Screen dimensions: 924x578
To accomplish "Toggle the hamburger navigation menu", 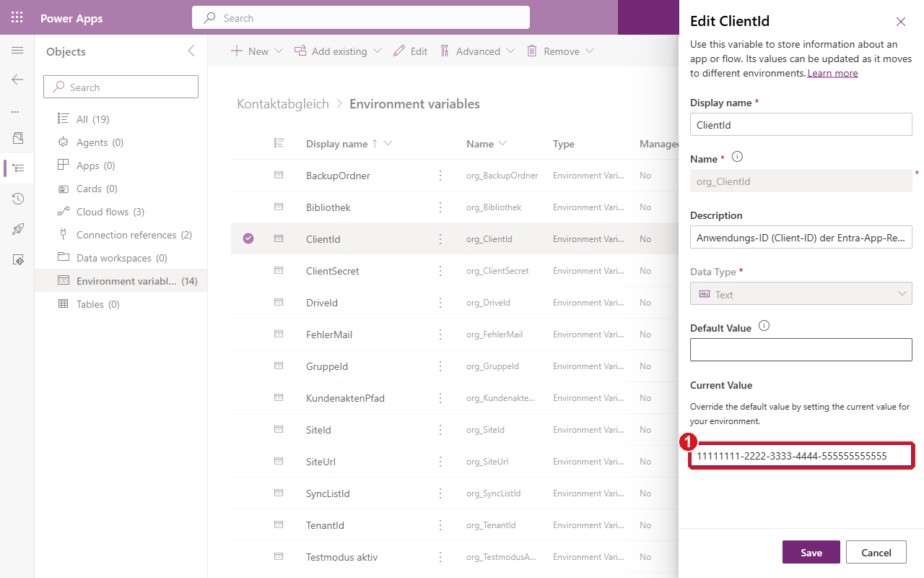I will pos(17,51).
